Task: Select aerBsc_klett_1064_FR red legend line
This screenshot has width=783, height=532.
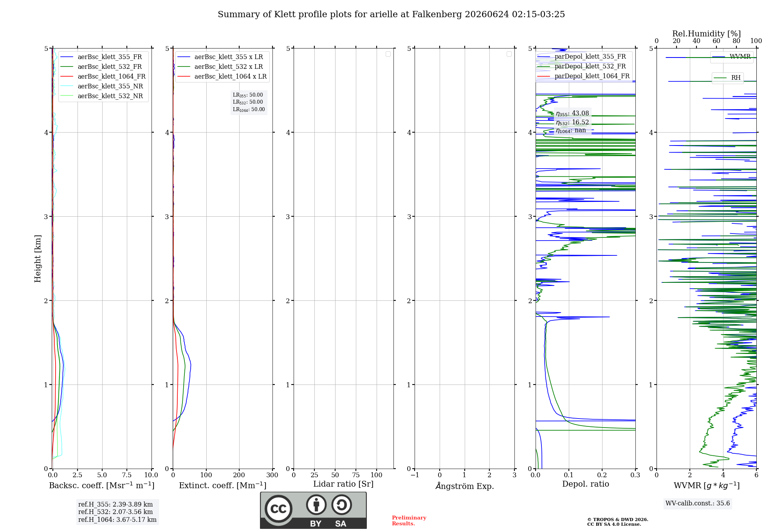Action: pos(67,77)
